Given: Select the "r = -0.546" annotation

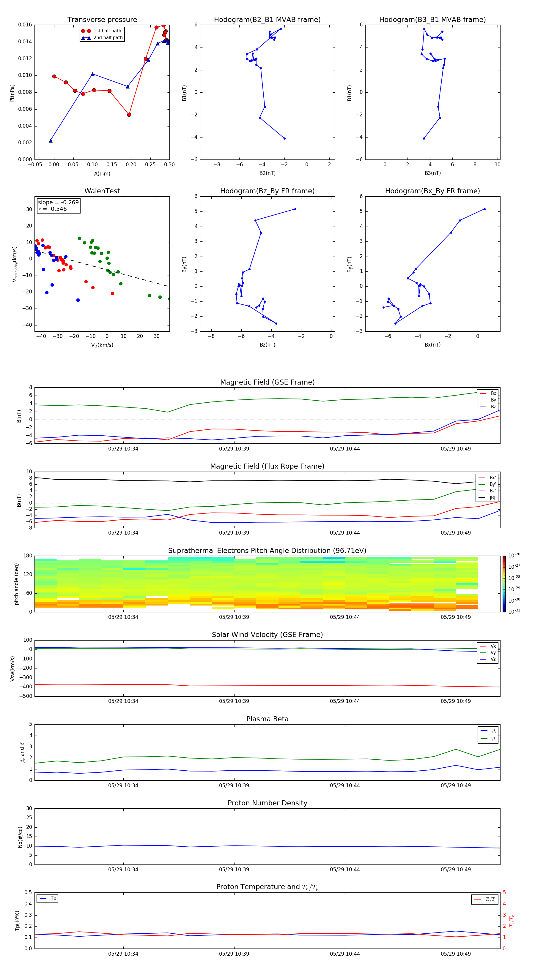Looking at the screenshot, I should click(53, 209).
